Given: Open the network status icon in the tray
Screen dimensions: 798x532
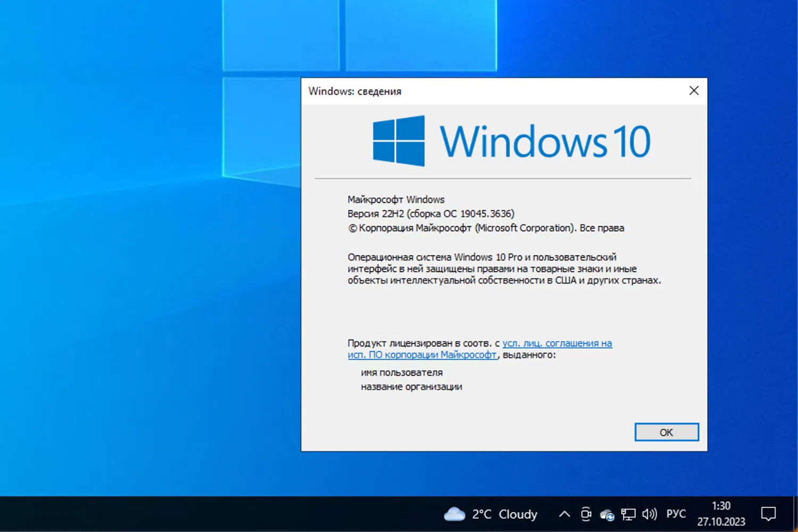Looking at the screenshot, I should (628, 514).
